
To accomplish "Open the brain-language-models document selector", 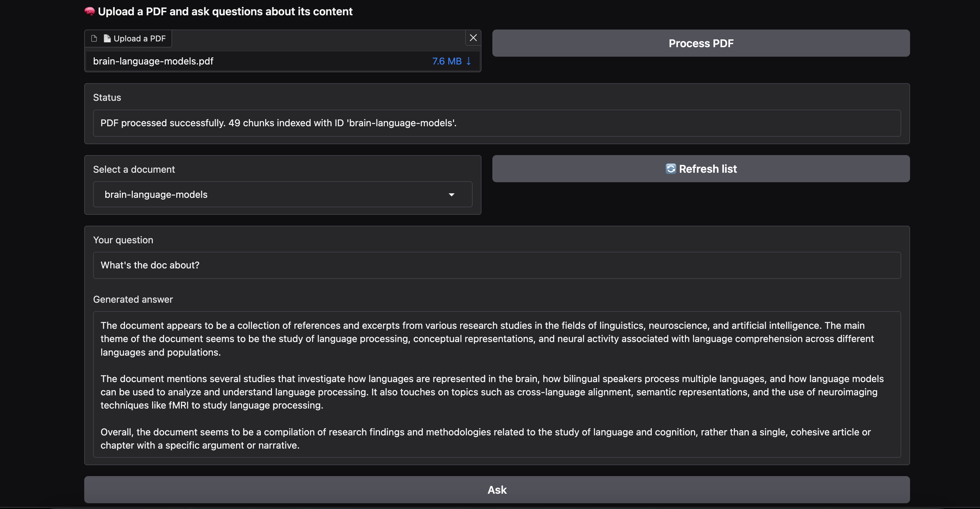I will [x=266, y=195].
